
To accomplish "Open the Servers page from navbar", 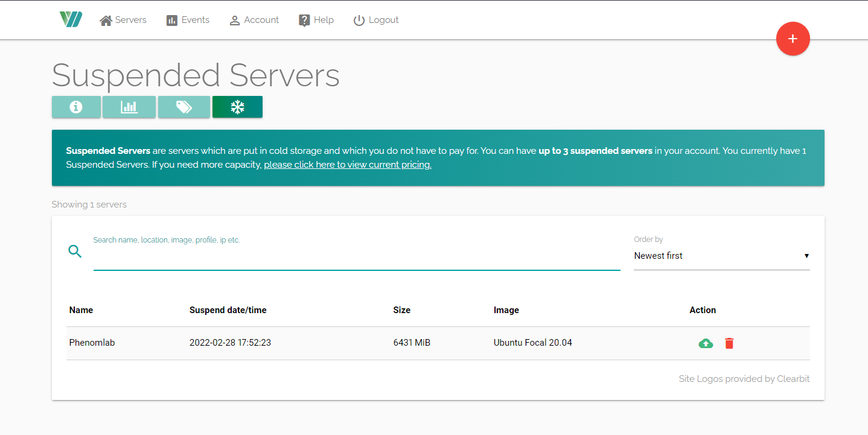I will pos(123,20).
